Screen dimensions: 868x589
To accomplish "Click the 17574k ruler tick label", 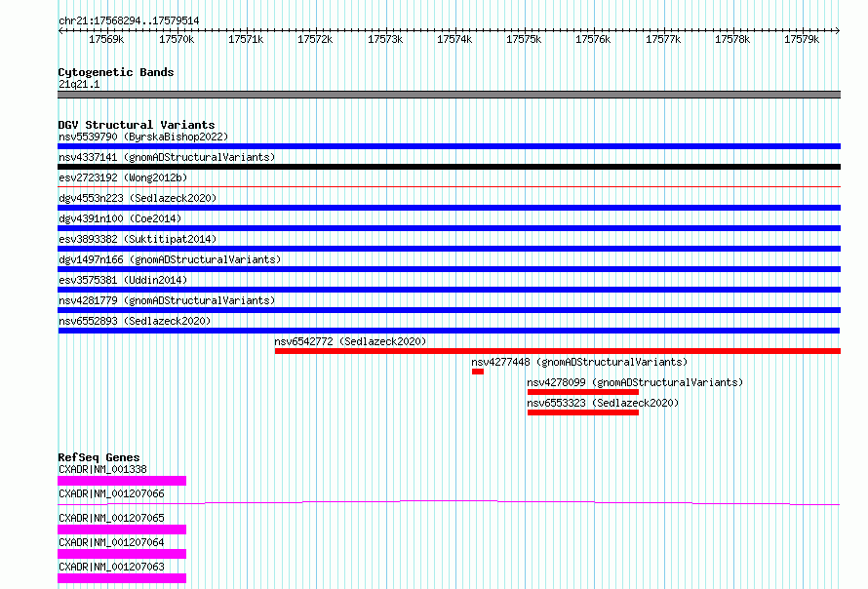I will click(454, 39).
